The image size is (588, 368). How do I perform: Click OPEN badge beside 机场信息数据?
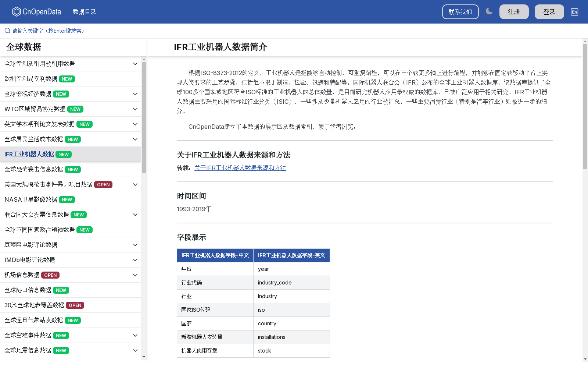tap(50, 275)
